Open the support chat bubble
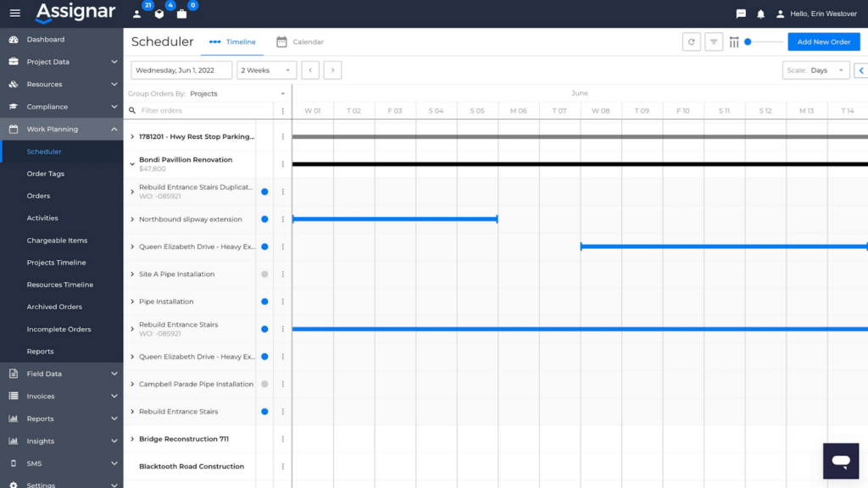Screen dimensions: 868x488 [x=840, y=461]
